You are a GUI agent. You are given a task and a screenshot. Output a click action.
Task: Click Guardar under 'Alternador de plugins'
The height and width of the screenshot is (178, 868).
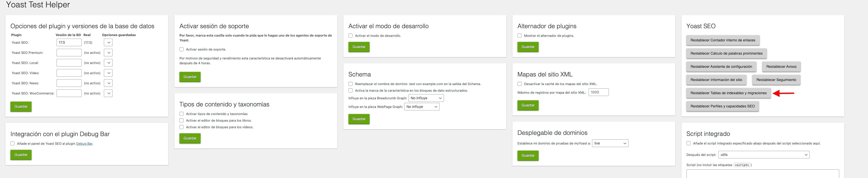click(x=528, y=47)
